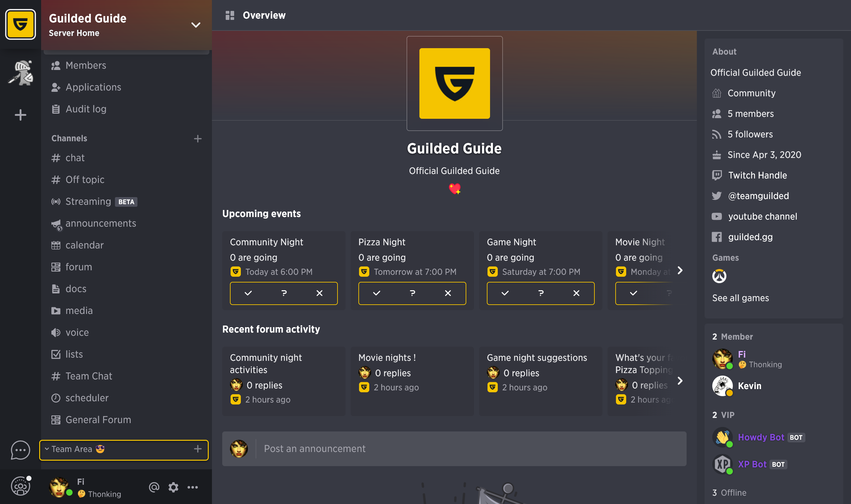Screen dimensions: 851x504
Task: Accept going to Pizza Night
Action: [377, 293]
